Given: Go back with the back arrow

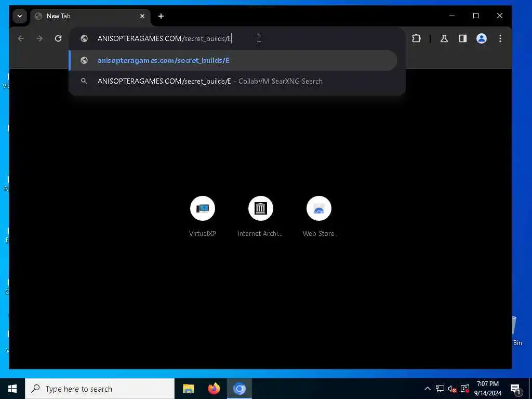Looking at the screenshot, I should 21,38.
